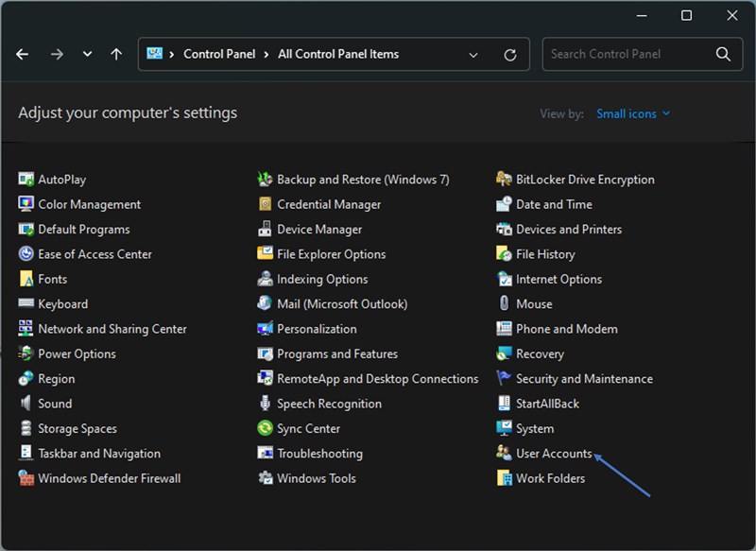Open the Fonts folder icon

(26, 279)
